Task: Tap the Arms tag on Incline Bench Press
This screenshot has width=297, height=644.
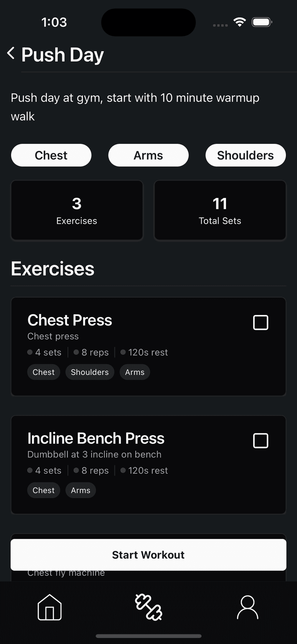Action: (80, 490)
